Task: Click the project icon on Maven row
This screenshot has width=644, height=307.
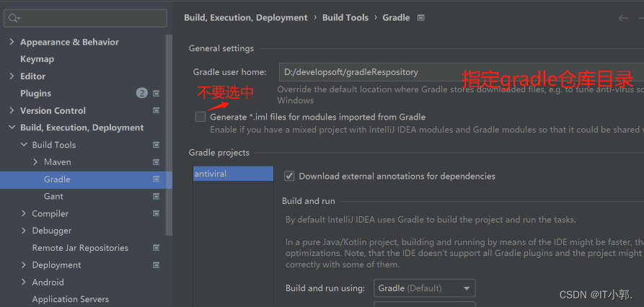Action: point(156,162)
